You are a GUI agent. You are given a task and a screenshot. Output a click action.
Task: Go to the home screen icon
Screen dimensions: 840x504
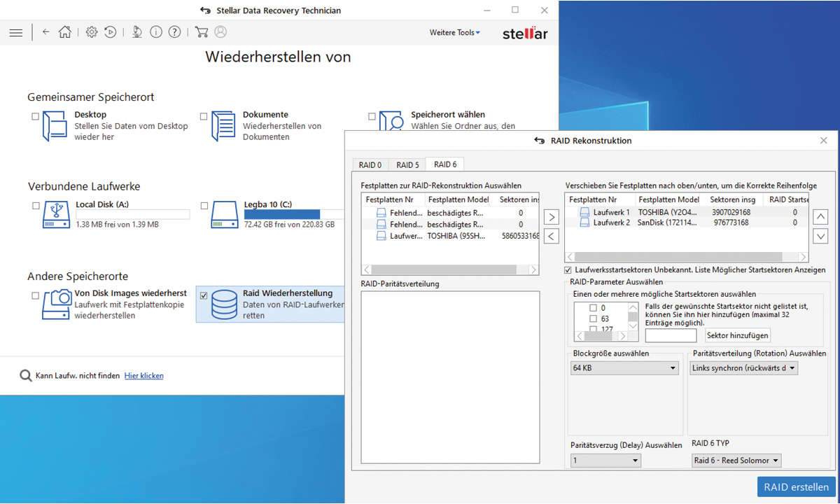pyautogui.click(x=64, y=32)
